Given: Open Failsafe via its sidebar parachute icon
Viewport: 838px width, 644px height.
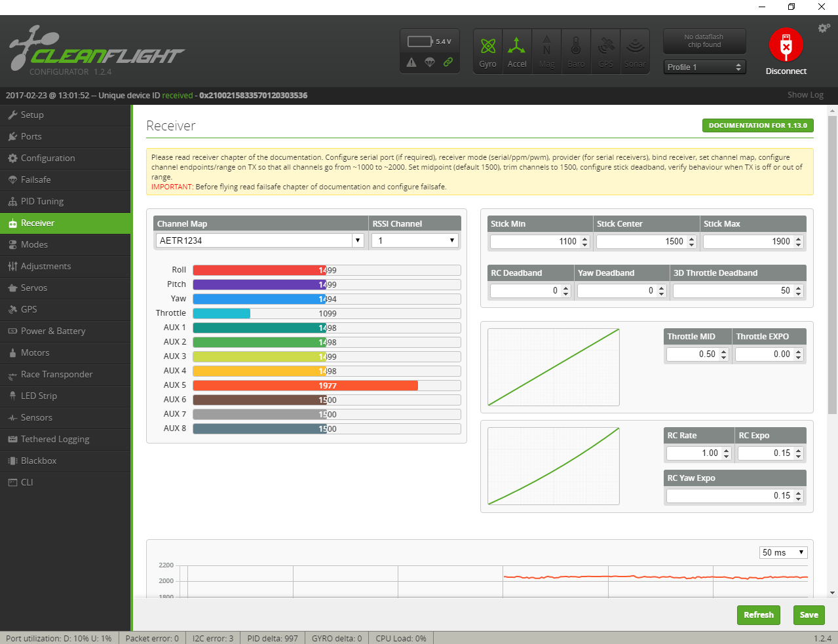Looking at the screenshot, I should tap(12, 180).
